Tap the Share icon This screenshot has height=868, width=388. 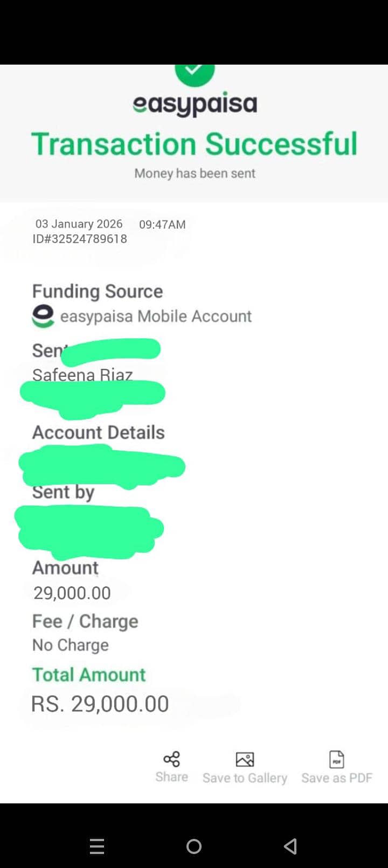point(171,759)
